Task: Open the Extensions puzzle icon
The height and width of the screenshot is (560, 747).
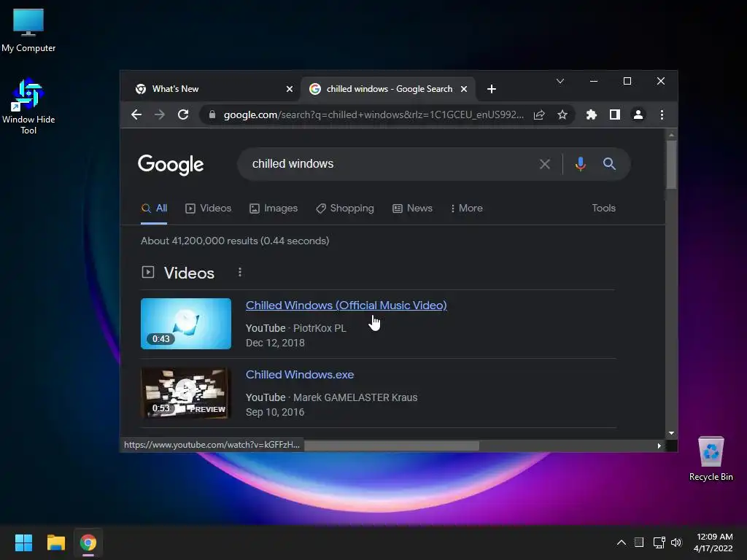Action: point(591,114)
